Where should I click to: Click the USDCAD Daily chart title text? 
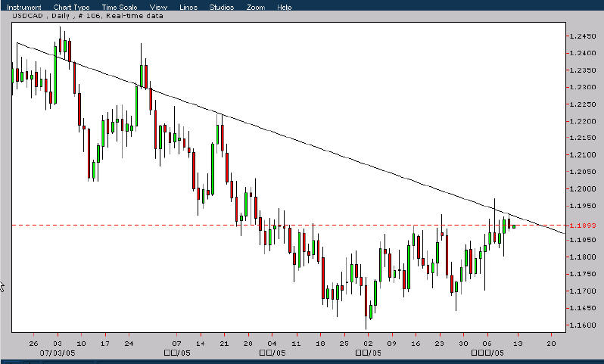(88, 16)
